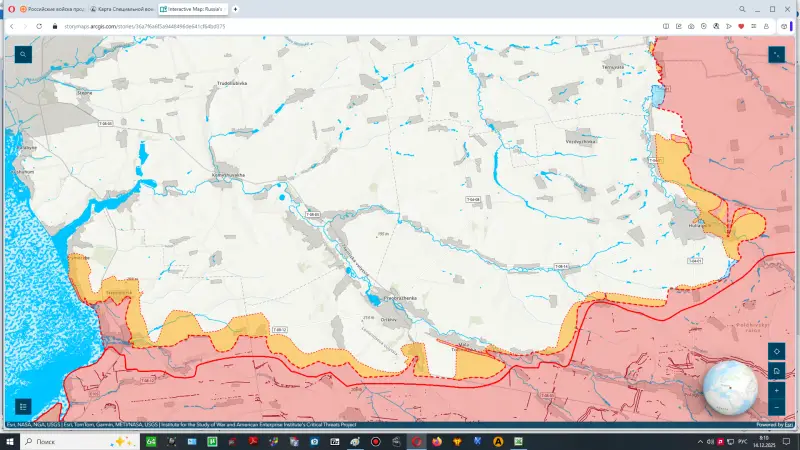Open the Windows notification center
Viewport: 800px width, 450px height.
pos(787,441)
